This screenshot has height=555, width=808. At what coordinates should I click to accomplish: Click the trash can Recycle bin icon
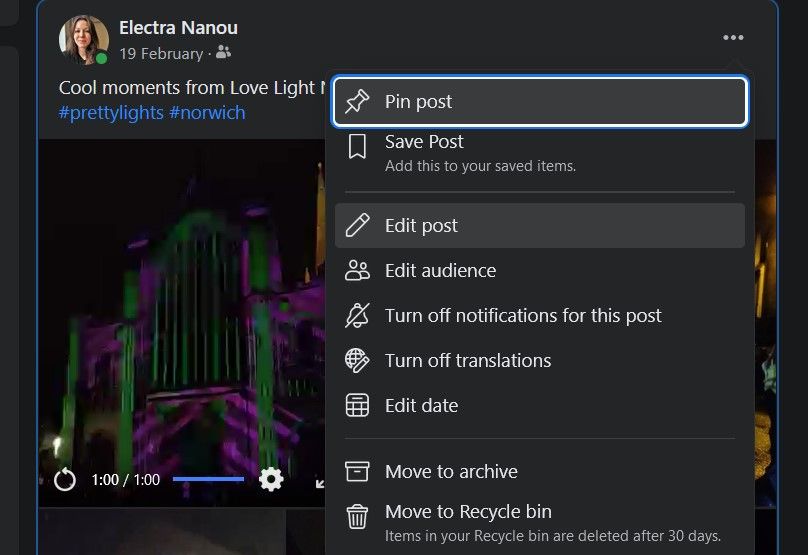[x=357, y=516]
